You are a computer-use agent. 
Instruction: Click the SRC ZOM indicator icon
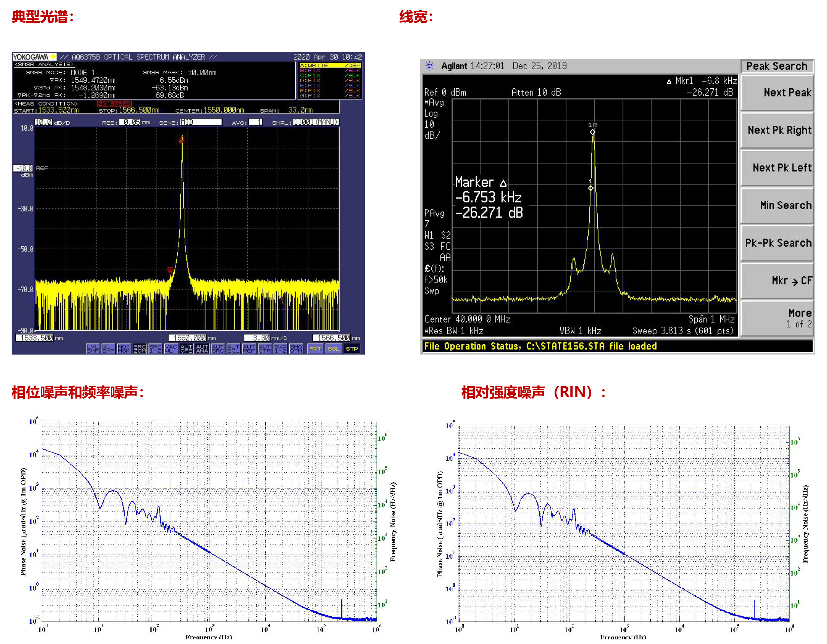click(139, 349)
